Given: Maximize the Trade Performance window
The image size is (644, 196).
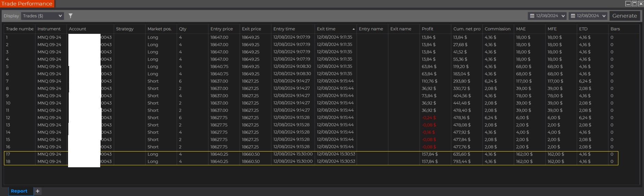Looking at the screenshot, I should point(634,4).
